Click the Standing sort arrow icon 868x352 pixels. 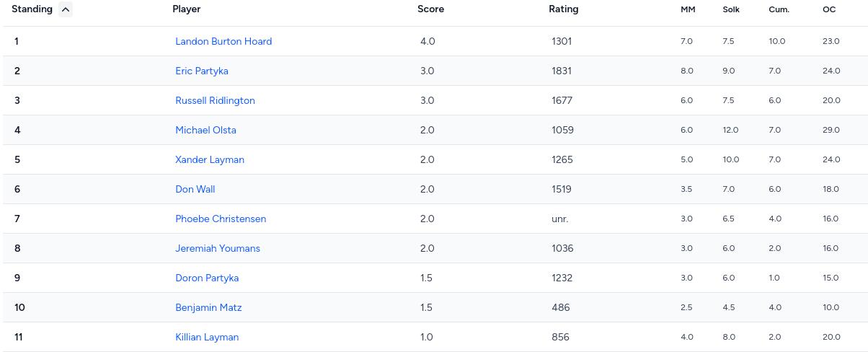[66, 9]
